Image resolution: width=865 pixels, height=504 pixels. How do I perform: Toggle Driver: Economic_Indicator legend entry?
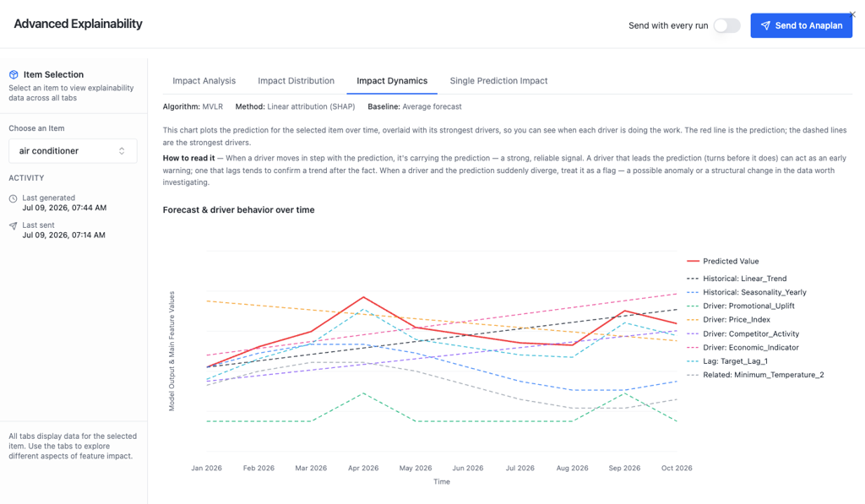tap(743, 347)
